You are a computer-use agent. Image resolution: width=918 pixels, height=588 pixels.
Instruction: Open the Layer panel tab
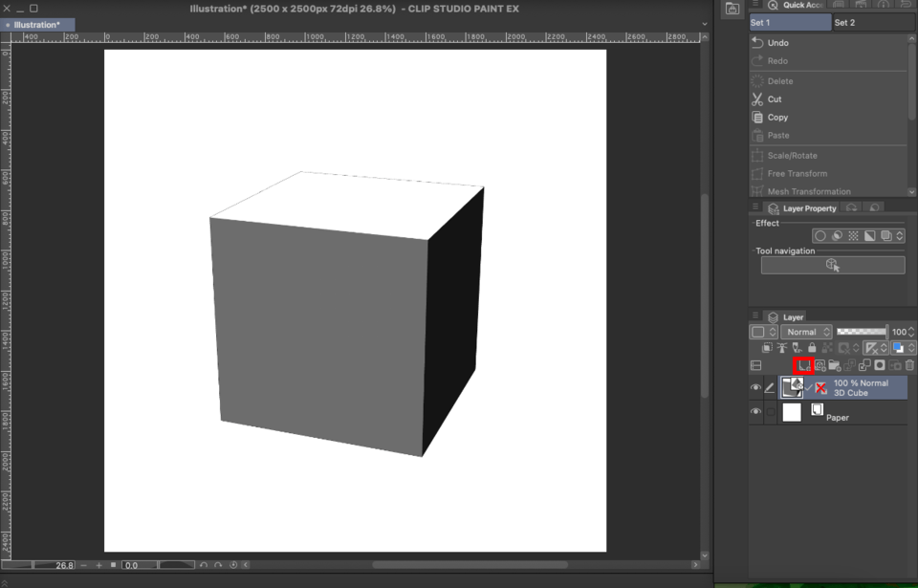click(786, 317)
